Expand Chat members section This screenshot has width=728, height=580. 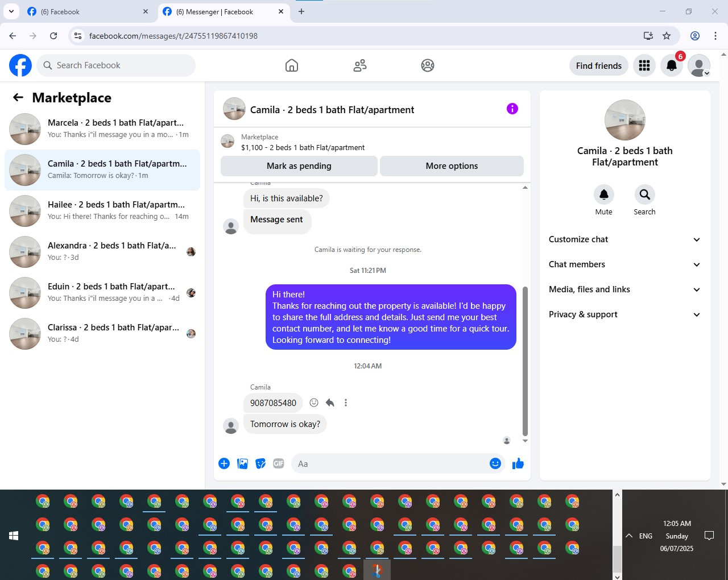(x=624, y=264)
